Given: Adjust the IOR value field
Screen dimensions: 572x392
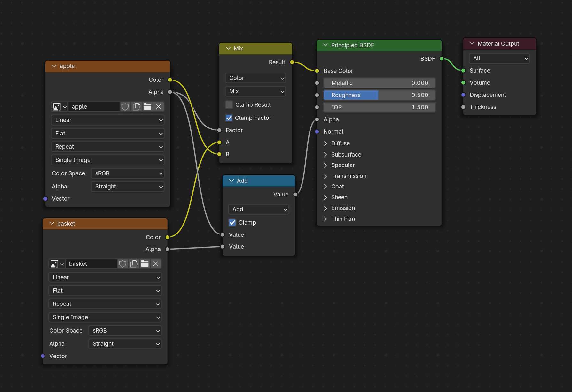Looking at the screenshot, I should (379, 107).
